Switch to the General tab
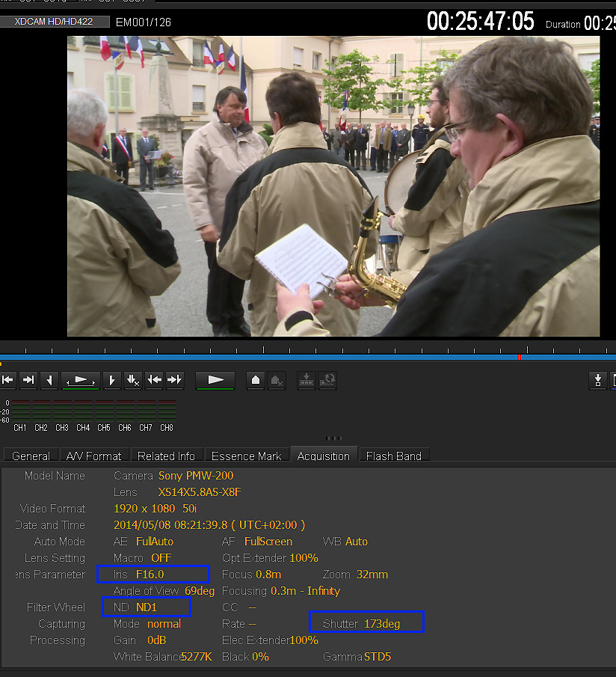Screen dimensions: 616x677 click(31, 456)
